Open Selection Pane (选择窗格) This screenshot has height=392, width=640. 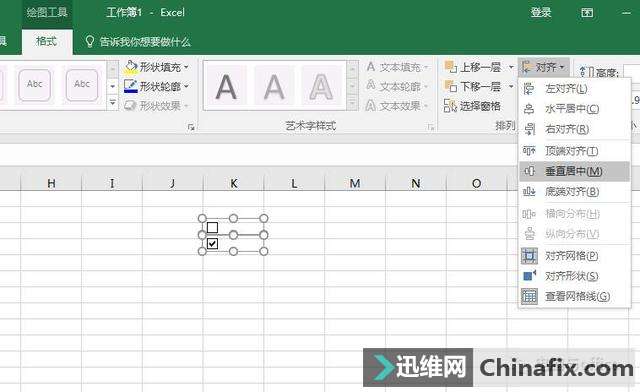pos(472,106)
